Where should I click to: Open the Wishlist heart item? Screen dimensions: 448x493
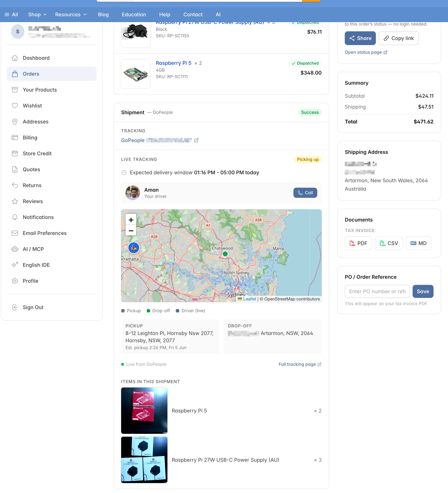point(52,106)
